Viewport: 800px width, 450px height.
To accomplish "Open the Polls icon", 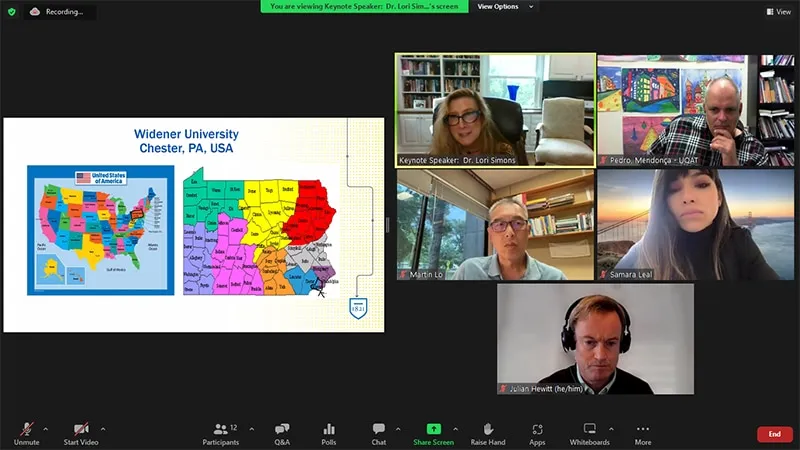I will pyautogui.click(x=329, y=431).
